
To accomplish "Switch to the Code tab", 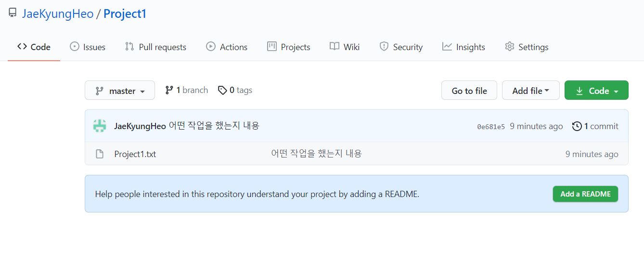I will pos(34,47).
